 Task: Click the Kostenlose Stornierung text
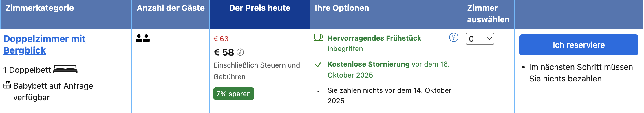pos(369,64)
